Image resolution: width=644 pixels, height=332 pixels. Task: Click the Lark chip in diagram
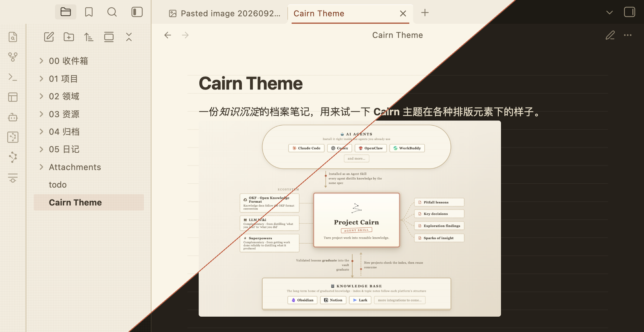click(x=360, y=300)
